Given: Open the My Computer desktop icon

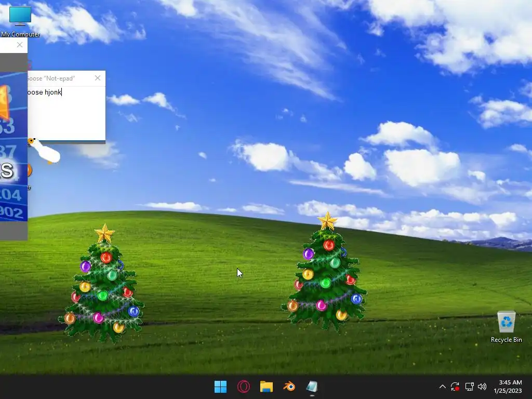Looking at the screenshot, I should click(20, 21).
